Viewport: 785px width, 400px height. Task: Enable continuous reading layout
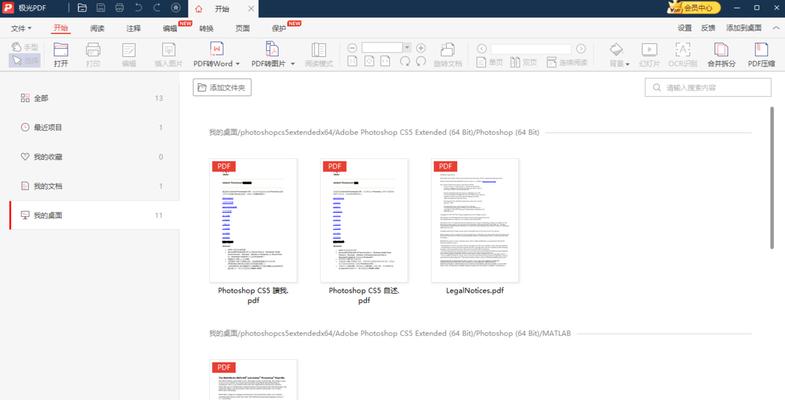(567, 62)
